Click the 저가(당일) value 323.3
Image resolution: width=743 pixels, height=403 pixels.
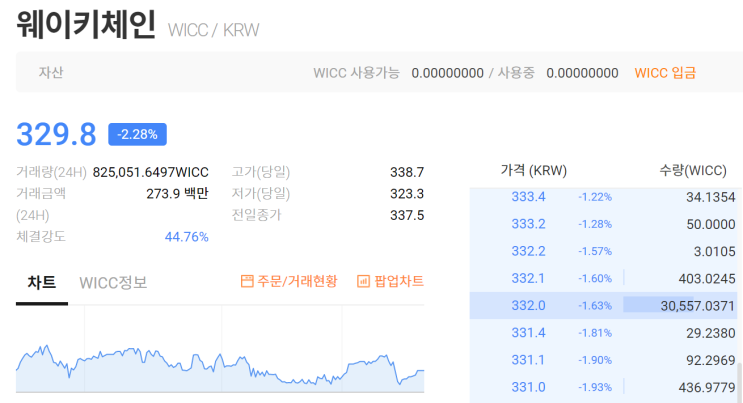pyautogui.click(x=407, y=193)
